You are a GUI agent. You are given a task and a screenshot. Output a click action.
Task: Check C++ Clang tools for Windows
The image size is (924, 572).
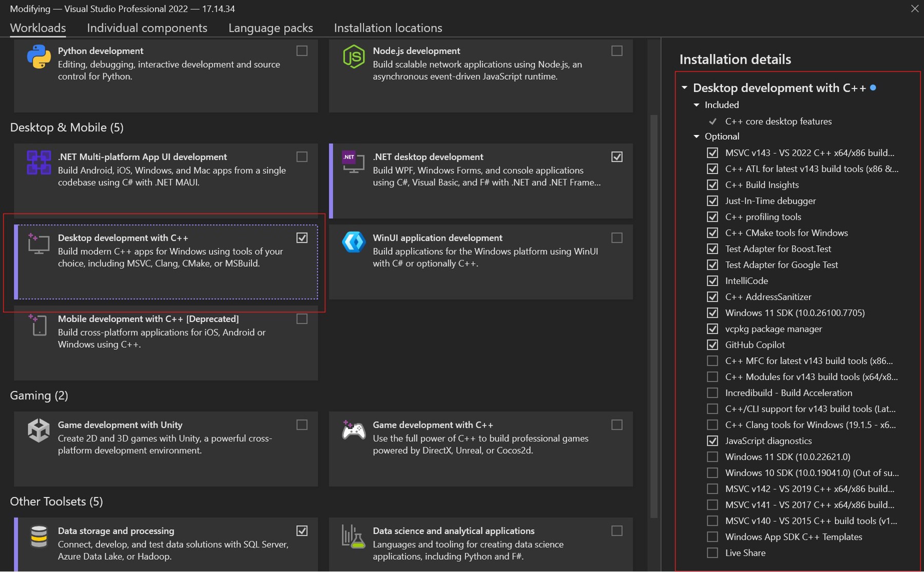pyautogui.click(x=713, y=425)
